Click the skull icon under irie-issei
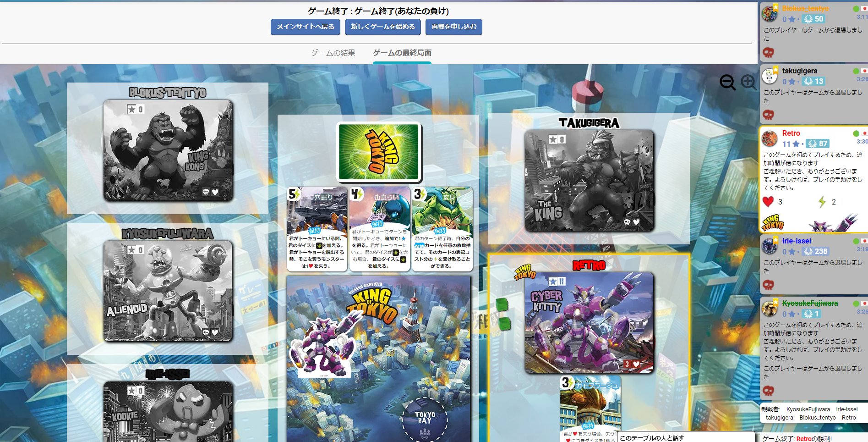The height and width of the screenshot is (442, 868). click(x=768, y=285)
